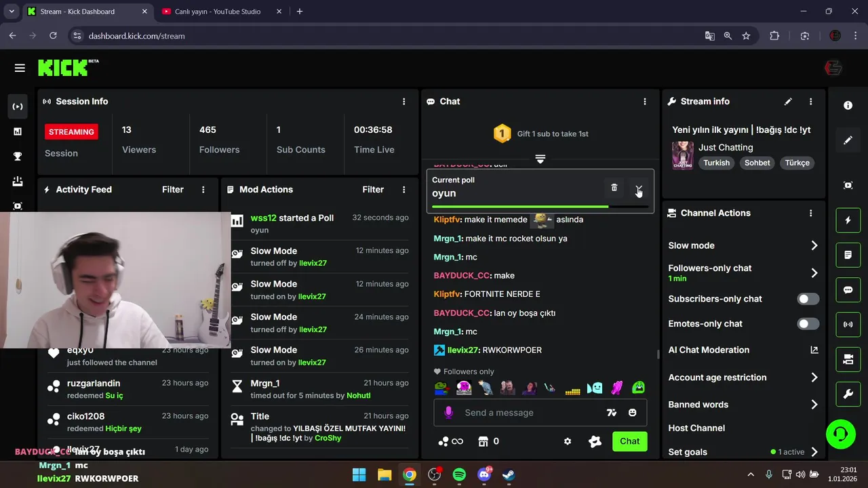Viewport: 868px width, 488px height.
Task: Open the green headset support button
Action: (841, 434)
